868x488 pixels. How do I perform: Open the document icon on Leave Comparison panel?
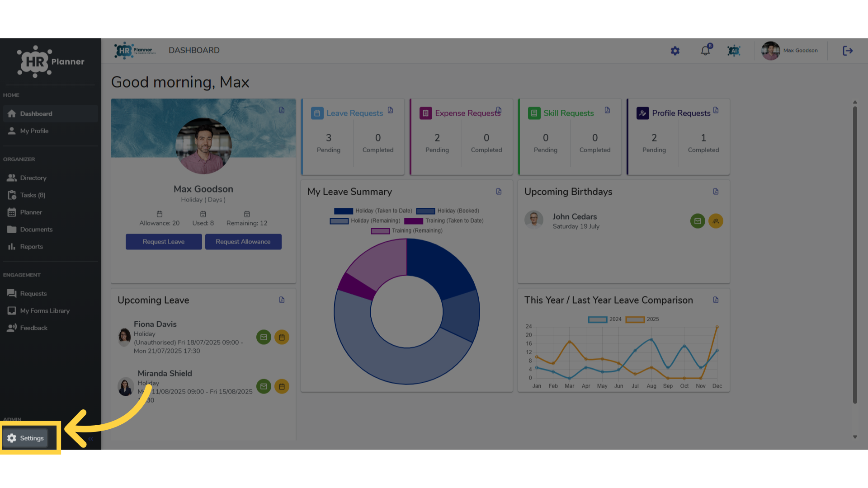716,300
